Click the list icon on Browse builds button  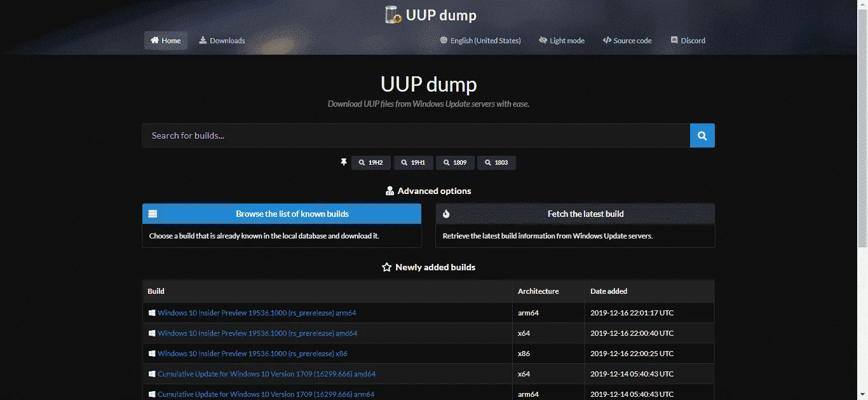153,214
